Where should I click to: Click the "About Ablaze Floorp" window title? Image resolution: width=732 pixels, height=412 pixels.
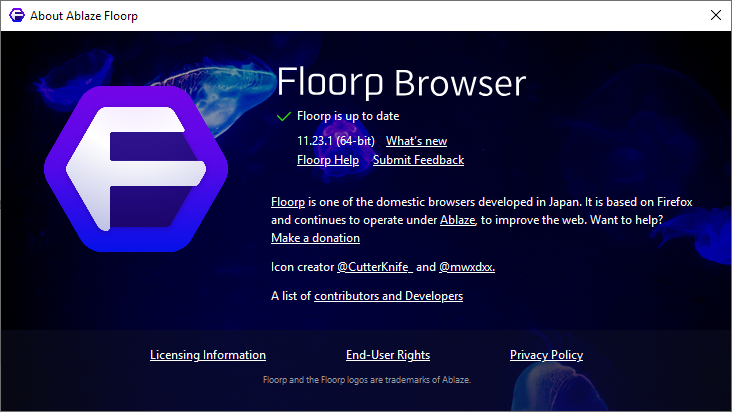click(84, 16)
